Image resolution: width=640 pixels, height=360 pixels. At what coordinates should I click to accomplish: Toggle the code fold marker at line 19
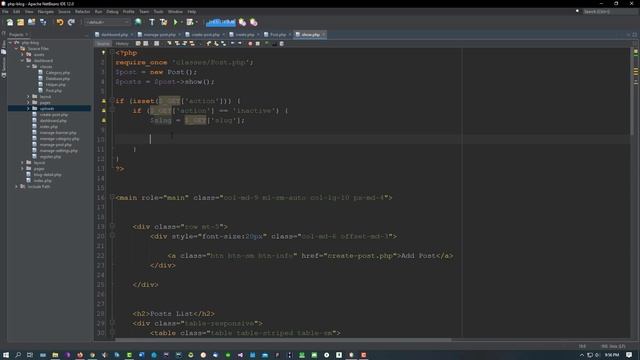pyautogui.click(x=112, y=227)
